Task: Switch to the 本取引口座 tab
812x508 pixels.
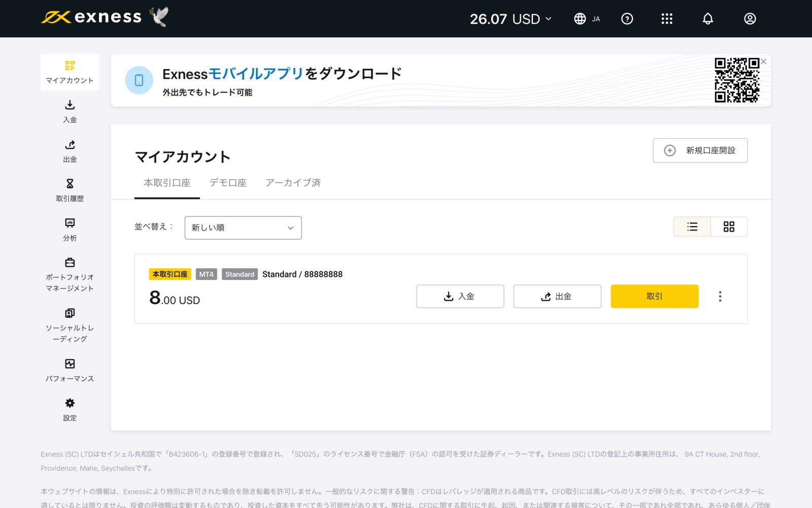Action: 167,183
